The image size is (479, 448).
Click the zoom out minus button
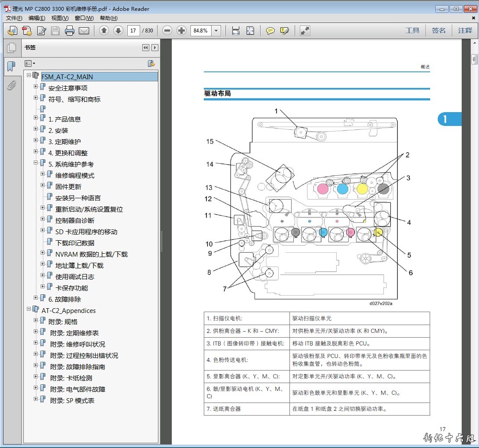click(167, 31)
